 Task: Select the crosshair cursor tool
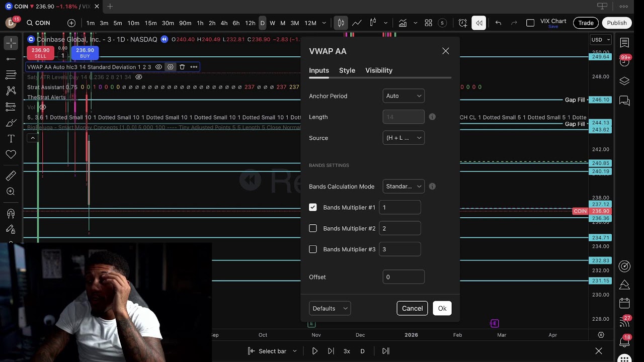11,43
